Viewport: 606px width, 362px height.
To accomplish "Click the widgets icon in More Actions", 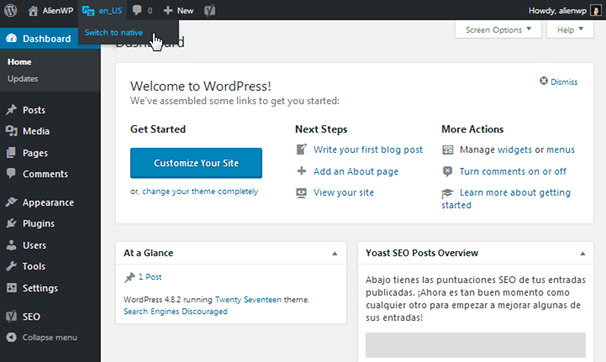I will click(x=448, y=150).
